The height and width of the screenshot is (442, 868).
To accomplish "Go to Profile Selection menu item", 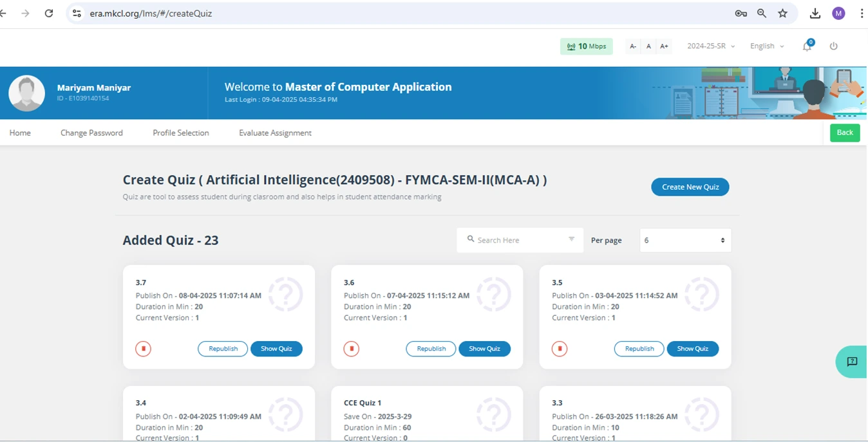I will pyautogui.click(x=180, y=133).
